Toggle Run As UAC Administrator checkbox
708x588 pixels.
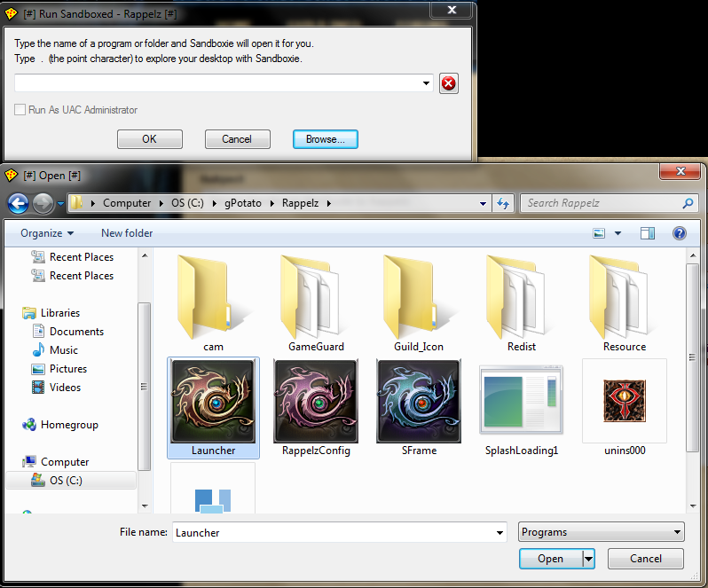click(20, 110)
